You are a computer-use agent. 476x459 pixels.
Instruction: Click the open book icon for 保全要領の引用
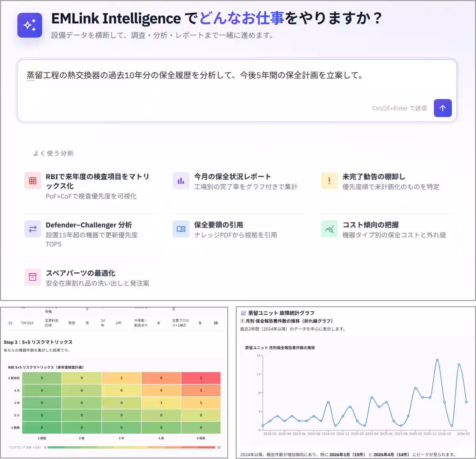181,229
